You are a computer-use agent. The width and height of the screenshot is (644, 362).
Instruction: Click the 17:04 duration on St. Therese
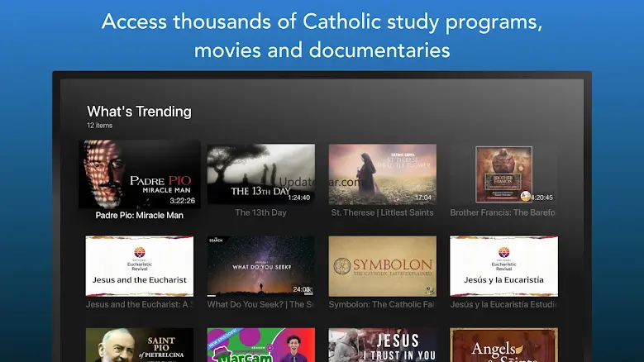coord(423,198)
